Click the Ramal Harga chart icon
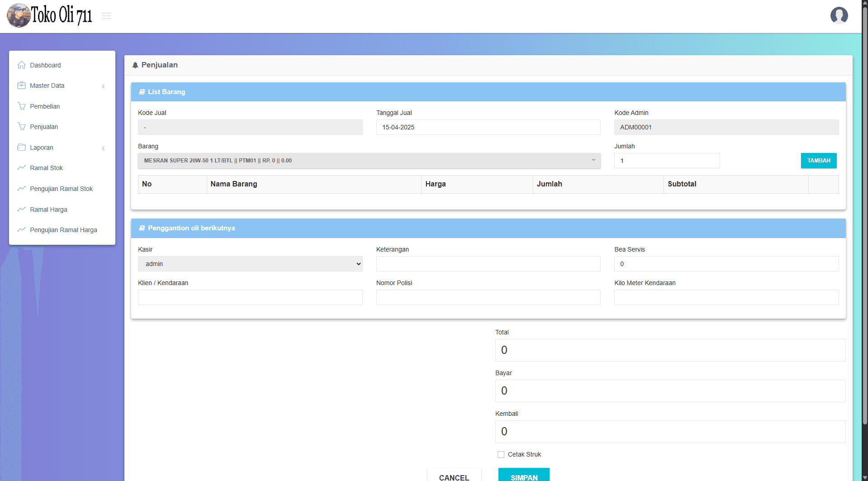Screen dimensions: 868x481 coord(21,210)
